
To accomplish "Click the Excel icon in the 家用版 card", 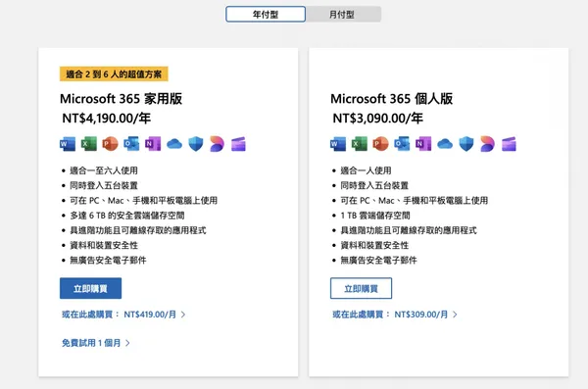I will (89, 144).
